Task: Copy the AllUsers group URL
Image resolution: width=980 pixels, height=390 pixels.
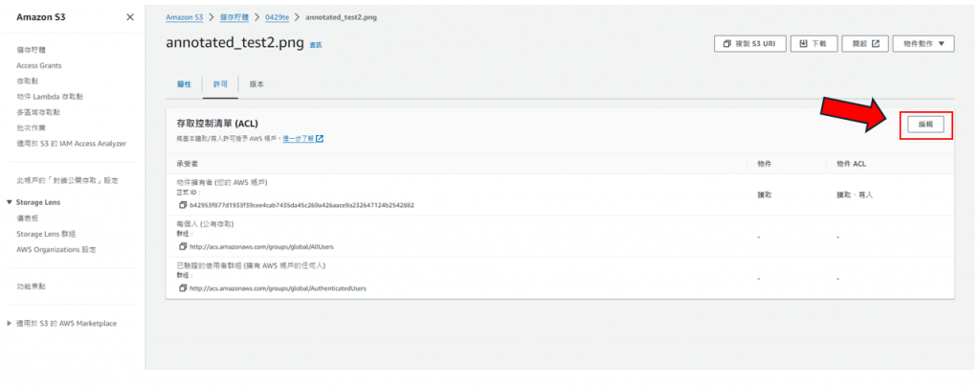Action: (183, 246)
